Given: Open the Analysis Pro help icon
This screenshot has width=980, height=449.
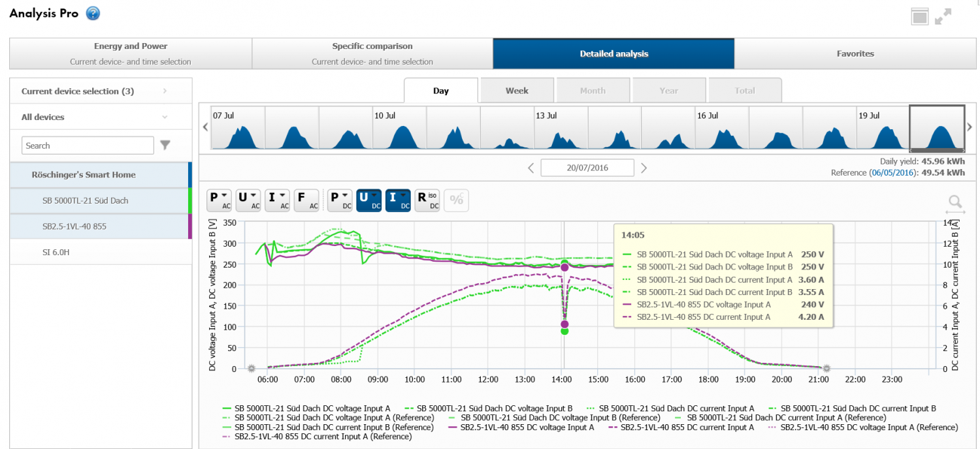Looking at the screenshot, I should point(93,13).
